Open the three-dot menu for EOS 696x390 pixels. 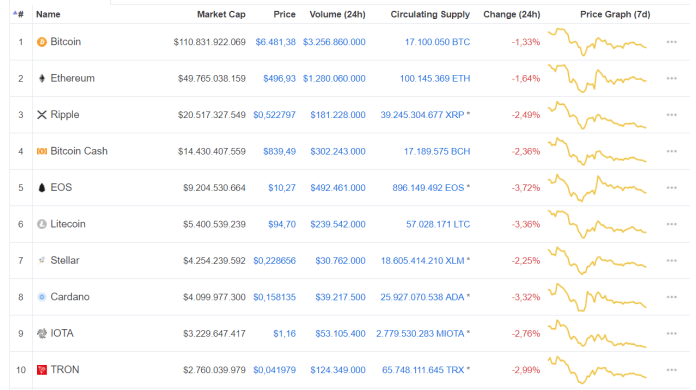(672, 188)
